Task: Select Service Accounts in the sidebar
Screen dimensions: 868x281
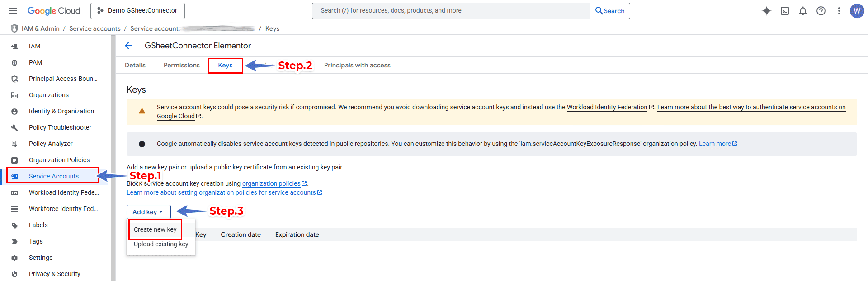Action: [53, 176]
